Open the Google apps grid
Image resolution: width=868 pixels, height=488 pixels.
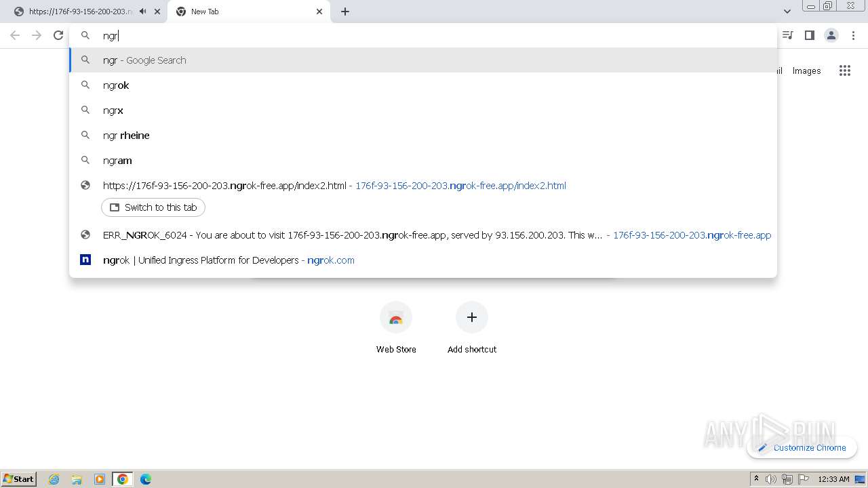click(x=845, y=70)
